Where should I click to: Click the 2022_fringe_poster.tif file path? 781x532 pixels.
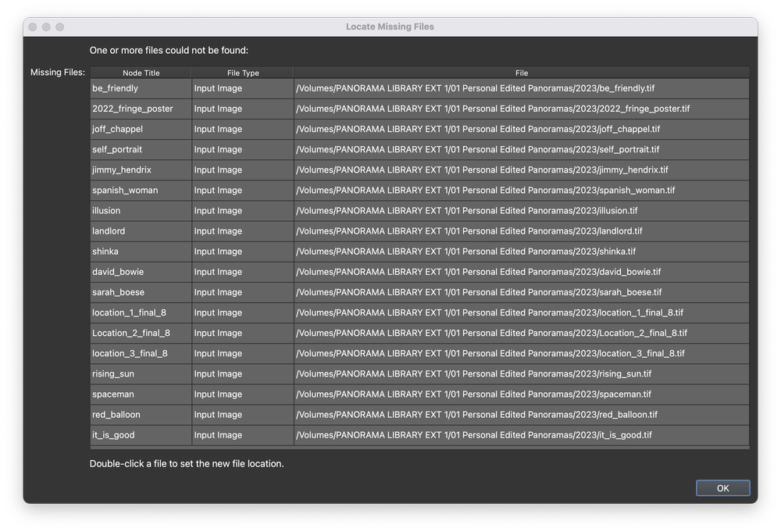(522, 109)
